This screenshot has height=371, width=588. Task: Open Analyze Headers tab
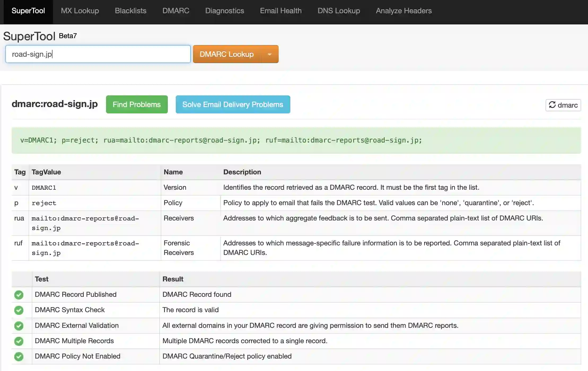click(x=404, y=11)
